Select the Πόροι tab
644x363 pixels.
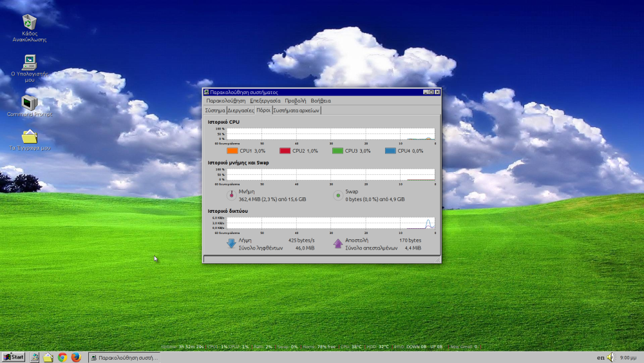coord(263,110)
